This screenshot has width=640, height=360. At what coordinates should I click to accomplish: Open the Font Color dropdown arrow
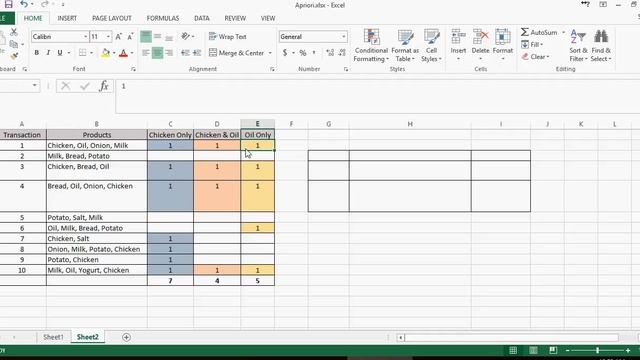tap(132, 53)
